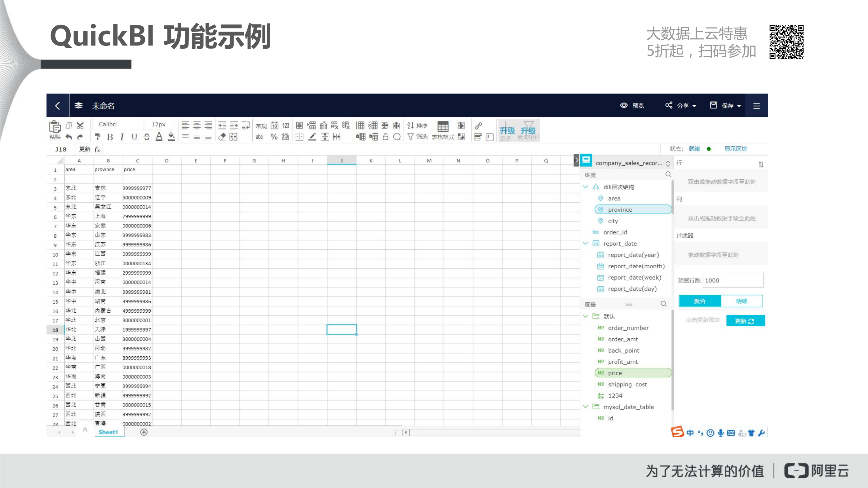This screenshot has width=868, height=488.
Task: Click the border draw pencil icon
Action: tap(312, 137)
